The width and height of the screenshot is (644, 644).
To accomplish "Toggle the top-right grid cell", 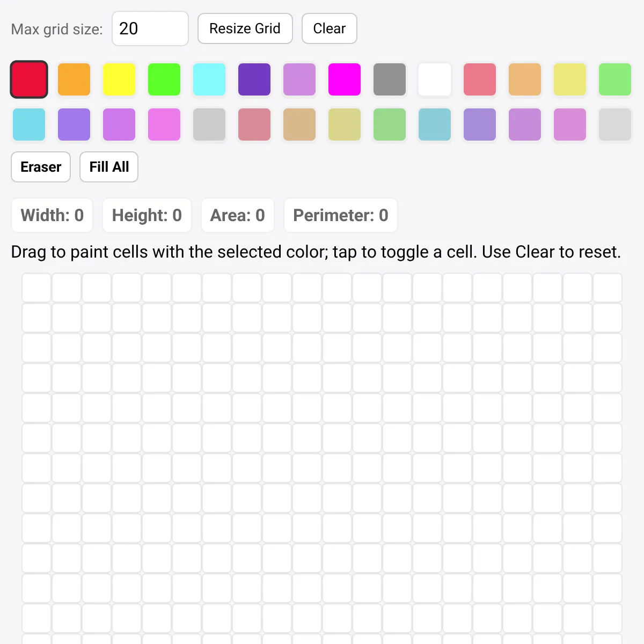I will (x=608, y=288).
